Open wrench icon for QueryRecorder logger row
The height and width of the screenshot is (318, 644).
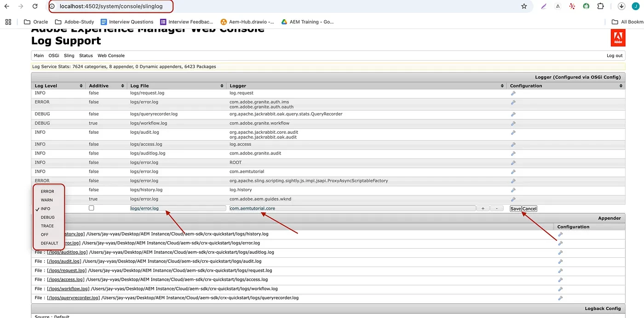click(513, 114)
